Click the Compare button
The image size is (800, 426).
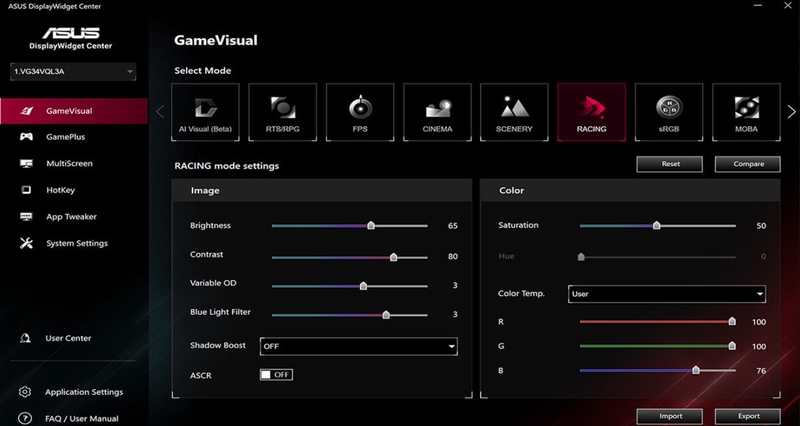coord(747,164)
